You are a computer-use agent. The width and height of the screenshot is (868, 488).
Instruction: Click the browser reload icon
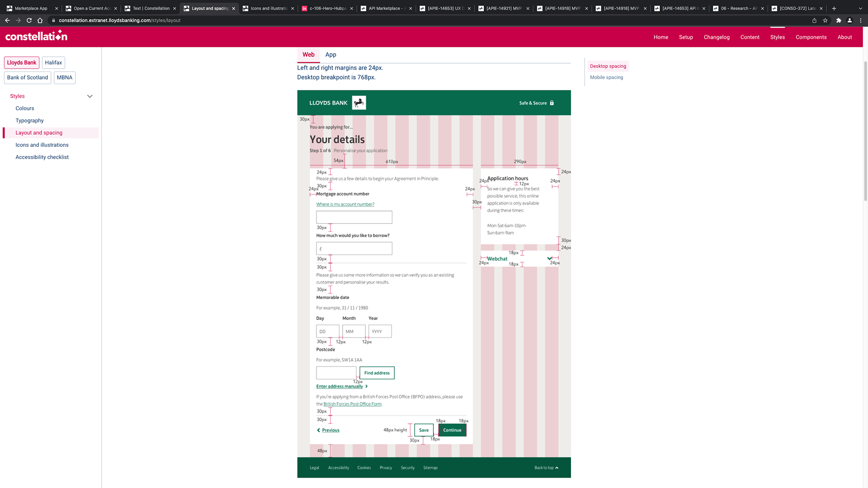pos(29,20)
